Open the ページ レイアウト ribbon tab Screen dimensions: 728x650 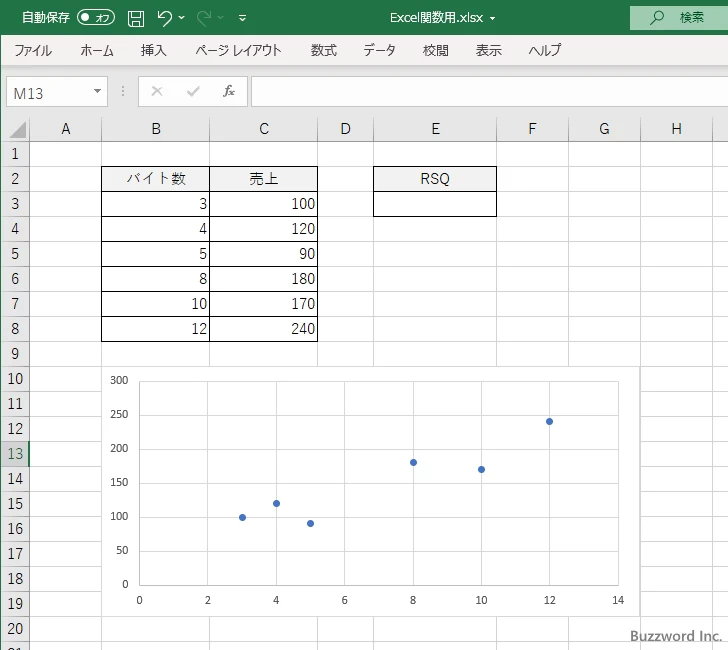click(238, 50)
